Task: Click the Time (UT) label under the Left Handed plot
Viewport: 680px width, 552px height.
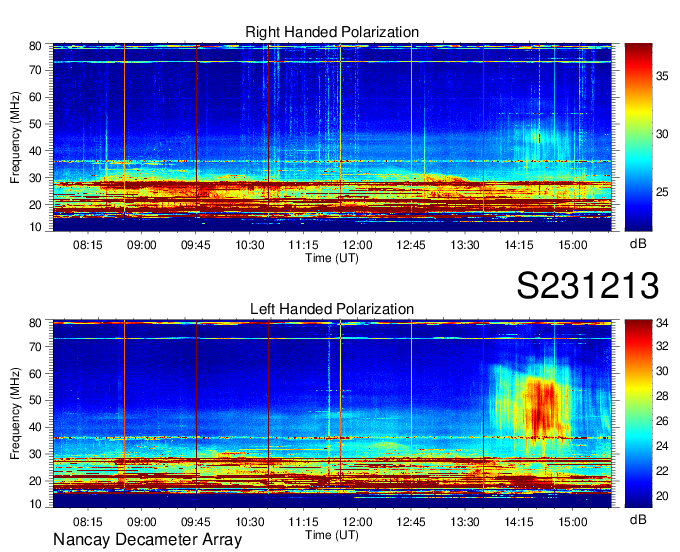Action: 332,535
